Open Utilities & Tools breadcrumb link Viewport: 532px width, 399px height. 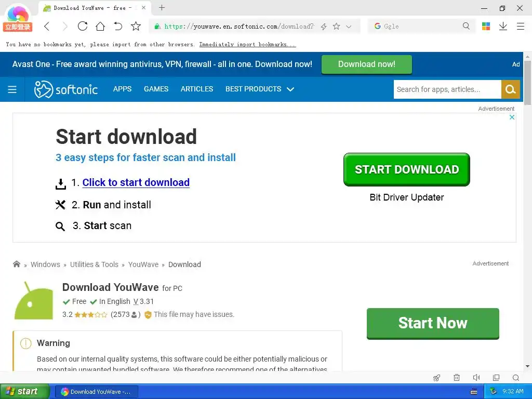point(94,264)
